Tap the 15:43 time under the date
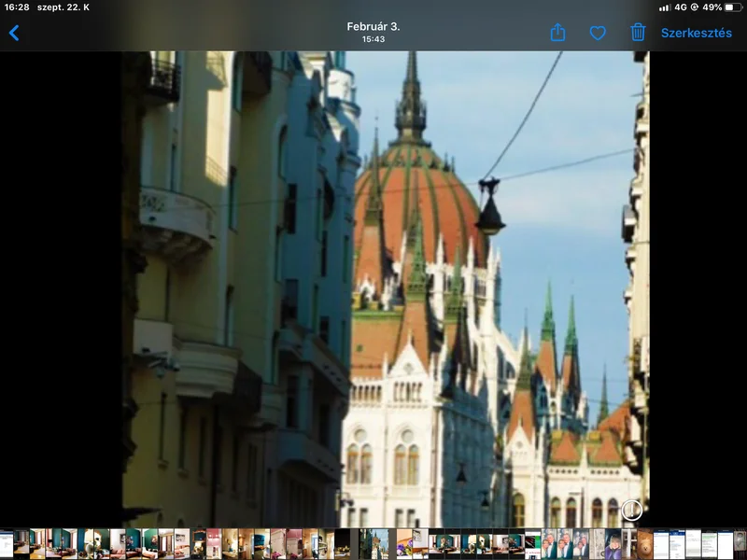The image size is (747, 560). (x=373, y=39)
